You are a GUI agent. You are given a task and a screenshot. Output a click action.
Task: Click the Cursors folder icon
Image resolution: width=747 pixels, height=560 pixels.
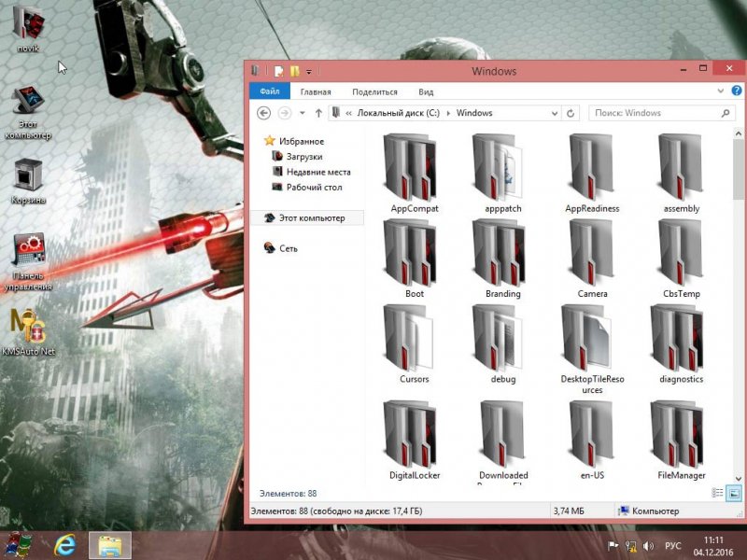click(x=409, y=338)
